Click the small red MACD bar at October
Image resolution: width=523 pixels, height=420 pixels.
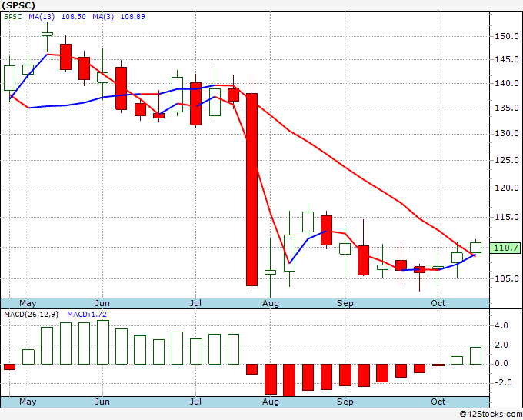coord(438,365)
